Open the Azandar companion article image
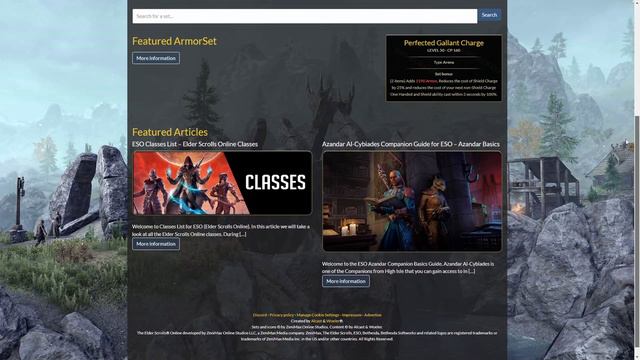The height and width of the screenshot is (360, 640). (412, 201)
